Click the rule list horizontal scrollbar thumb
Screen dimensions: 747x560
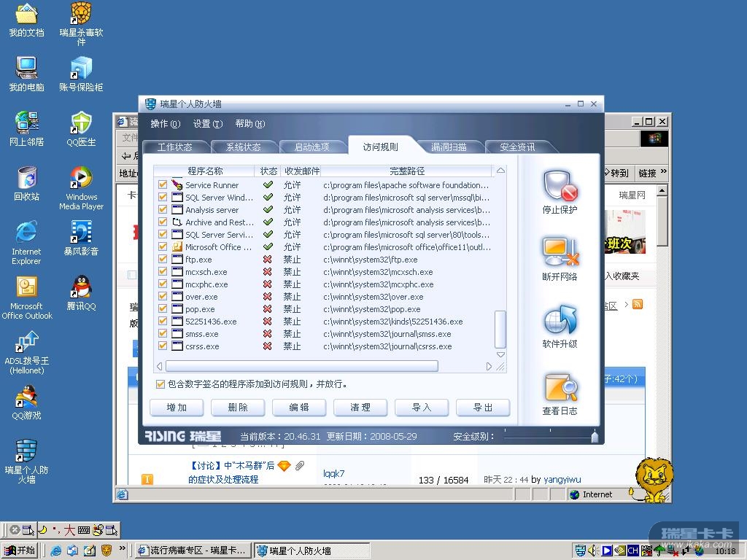tap(302, 366)
